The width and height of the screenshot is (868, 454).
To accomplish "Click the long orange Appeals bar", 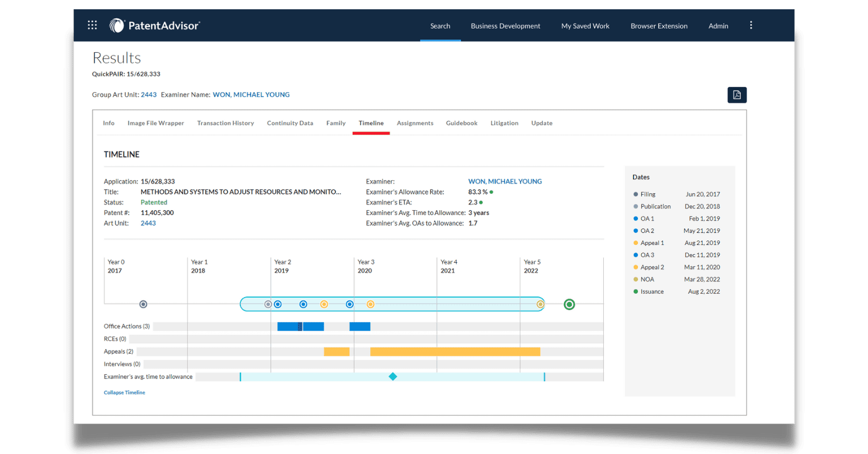I will 455,352.
